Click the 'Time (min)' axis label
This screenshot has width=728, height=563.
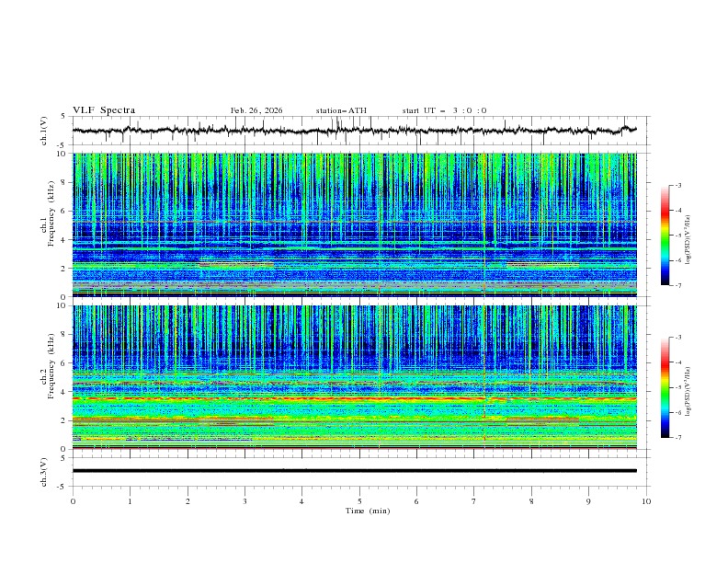click(368, 511)
